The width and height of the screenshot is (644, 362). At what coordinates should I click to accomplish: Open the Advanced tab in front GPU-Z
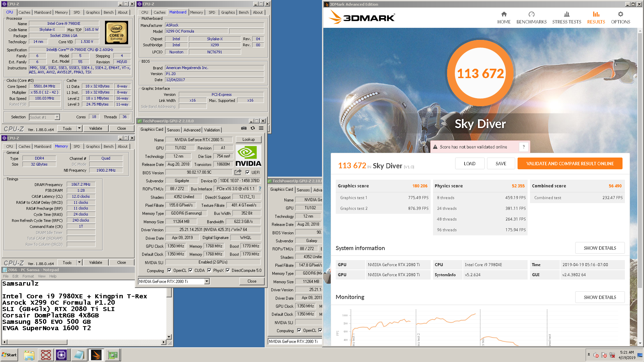(x=192, y=130)
